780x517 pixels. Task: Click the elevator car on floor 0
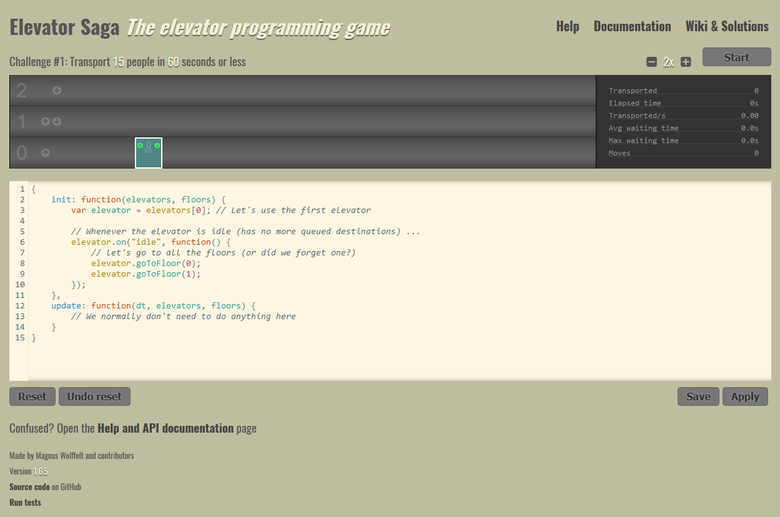click(149, 153)
